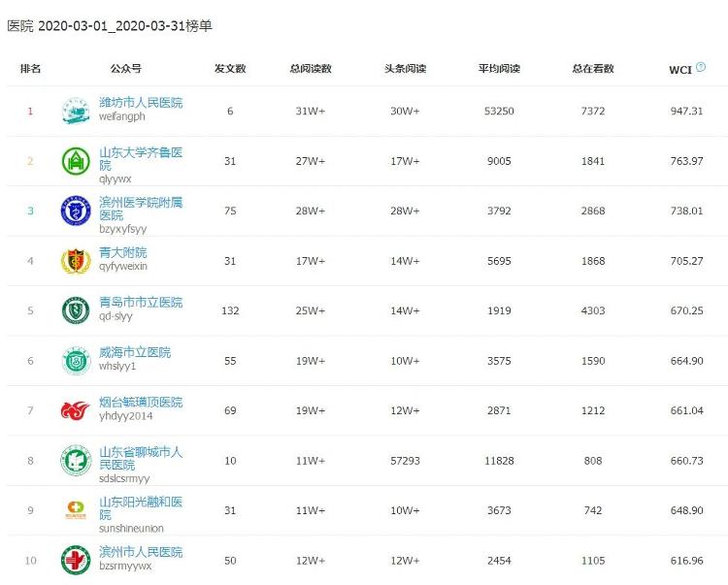Viewport: 728px width, 585px height.
Task: Click the WCI column header
Action: pos(679,69)
